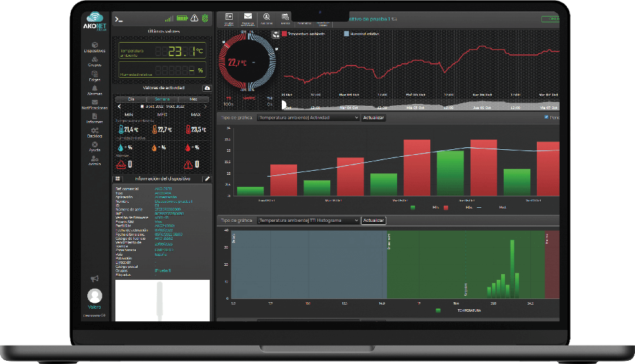Open Notificaciones envelope in the sidebar
Viewport: 635px width, 364px height.
click(x=95, y=105)
